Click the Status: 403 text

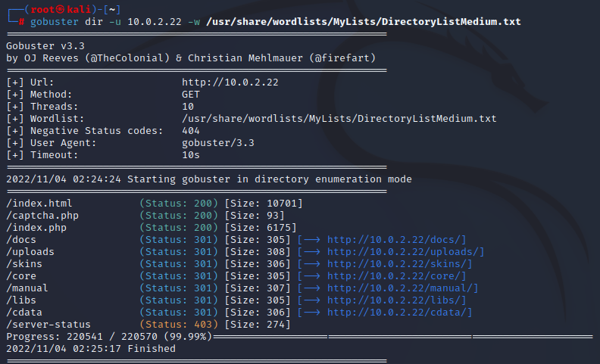pos(179,325)
